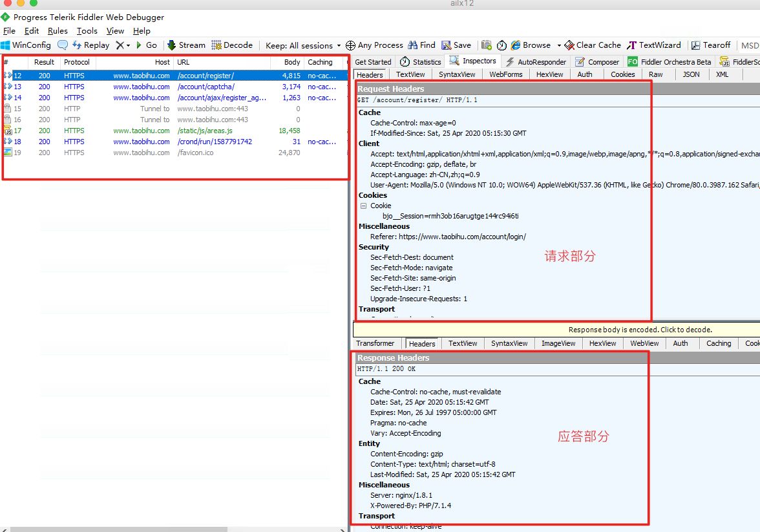Select response Caching tab
The width and height of the screenshot is (760, 532).
coord(719,343)
